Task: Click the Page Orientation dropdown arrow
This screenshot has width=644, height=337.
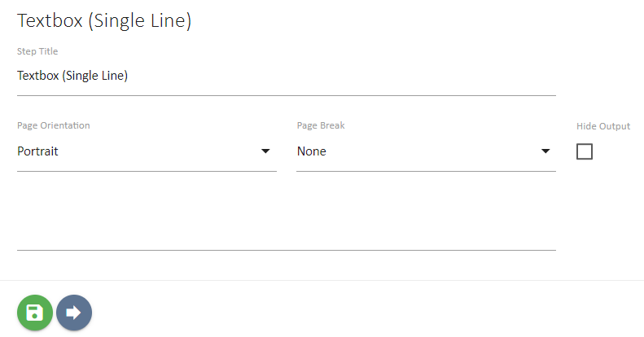Action: pyautogui.click(x=265, y=151)
